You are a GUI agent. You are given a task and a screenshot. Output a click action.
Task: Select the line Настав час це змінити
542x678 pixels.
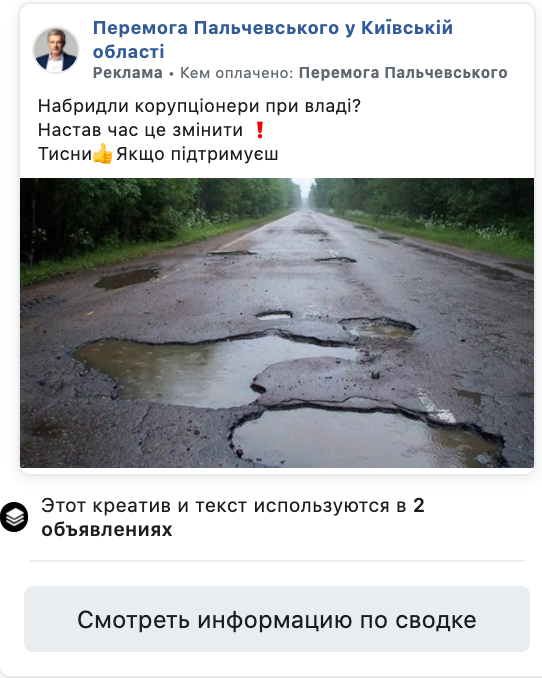pos(140,130)
